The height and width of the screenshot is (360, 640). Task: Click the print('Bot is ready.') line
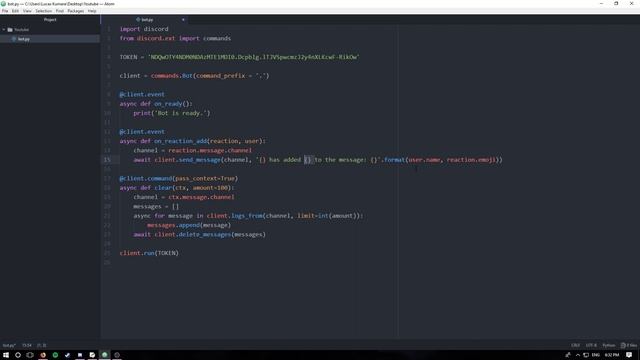click(x=171, y=113)
